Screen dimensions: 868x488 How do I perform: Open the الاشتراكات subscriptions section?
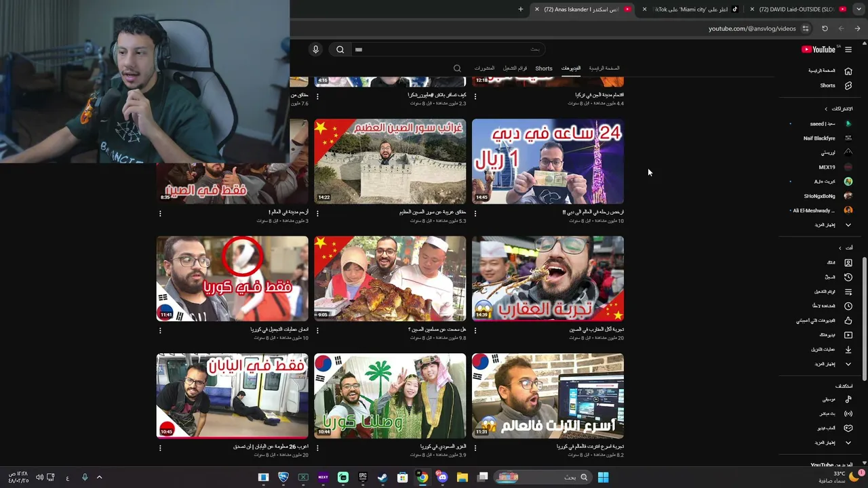pos(839,108)
